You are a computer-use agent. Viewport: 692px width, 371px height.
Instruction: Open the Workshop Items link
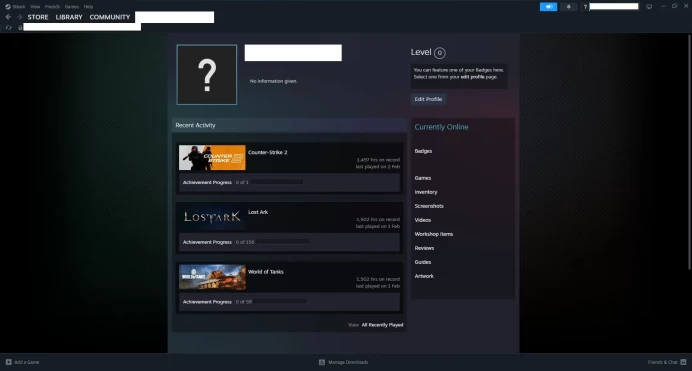point(434,234)
